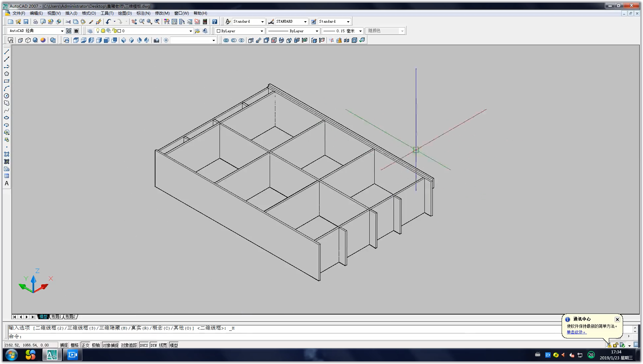Open the QuickCalc calculator icon
Screen dimensions: 643x364
[205, 22]
